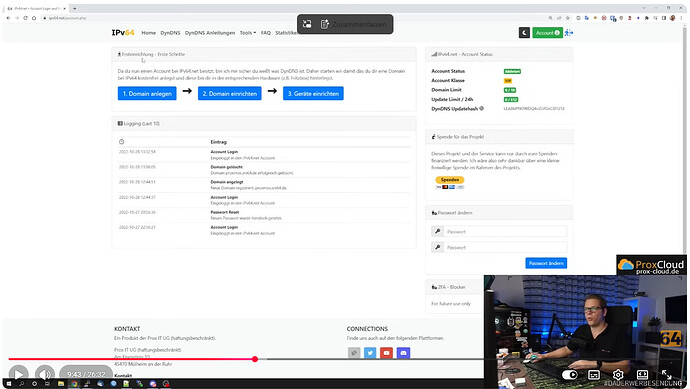
Task: Click the Zusammenfassen overlay button
Action: tap(354, 24)
